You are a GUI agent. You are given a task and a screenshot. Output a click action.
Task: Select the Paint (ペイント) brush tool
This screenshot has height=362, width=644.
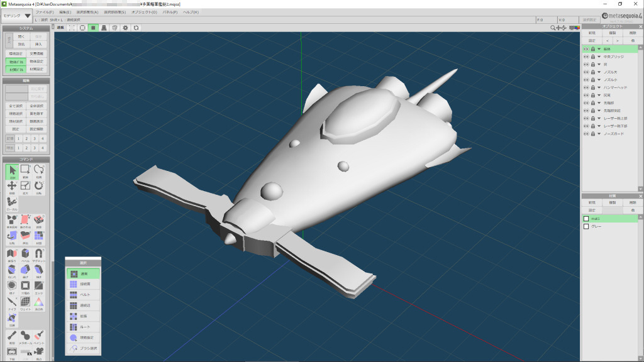[x=38, y=337]
